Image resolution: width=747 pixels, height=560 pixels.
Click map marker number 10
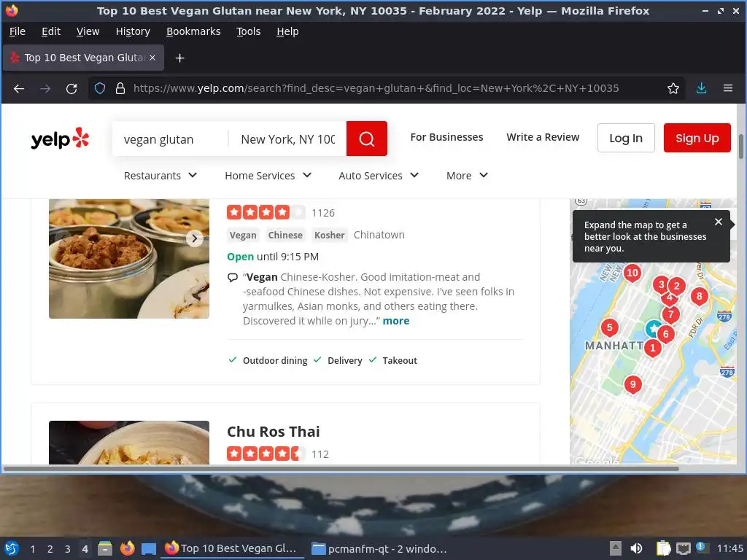coord(632,273)
